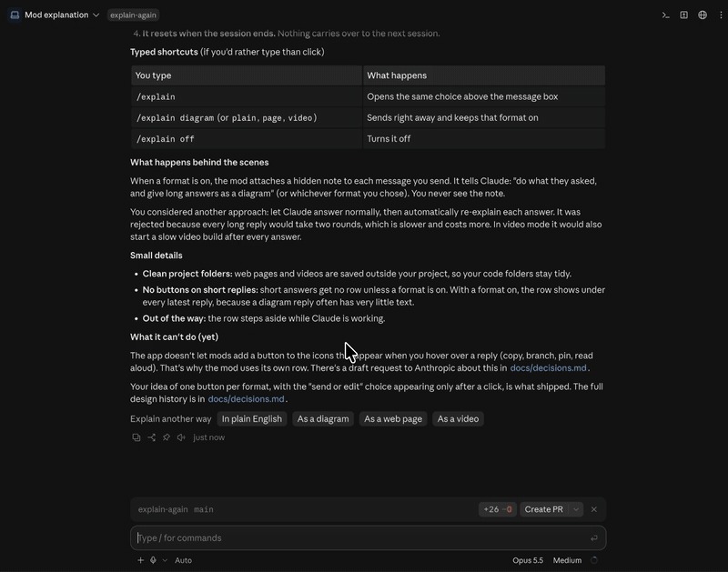Screen dimensions: 728x572
Task: Click the 'Out of the way:' bullet
Action: pyautogui.click(x=174, y=318)
